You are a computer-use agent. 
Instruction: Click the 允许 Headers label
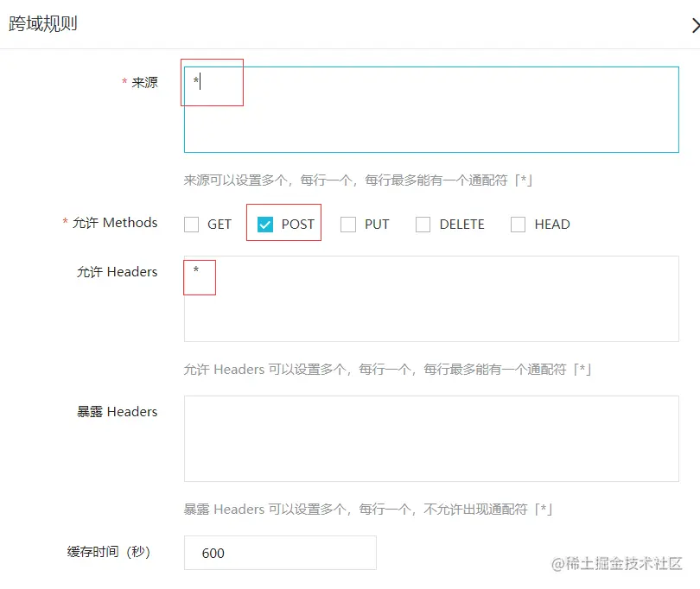click(117, 272)
